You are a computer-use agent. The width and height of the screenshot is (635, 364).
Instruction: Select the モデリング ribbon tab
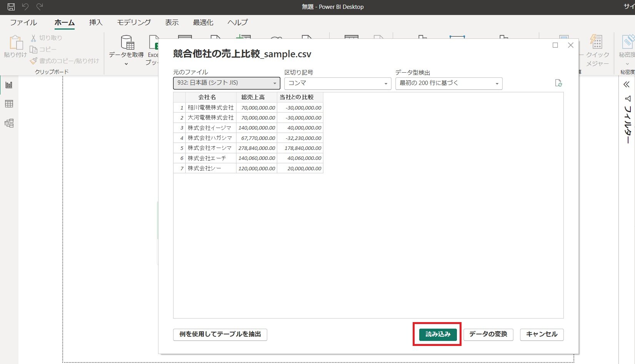tap(134, 22)
